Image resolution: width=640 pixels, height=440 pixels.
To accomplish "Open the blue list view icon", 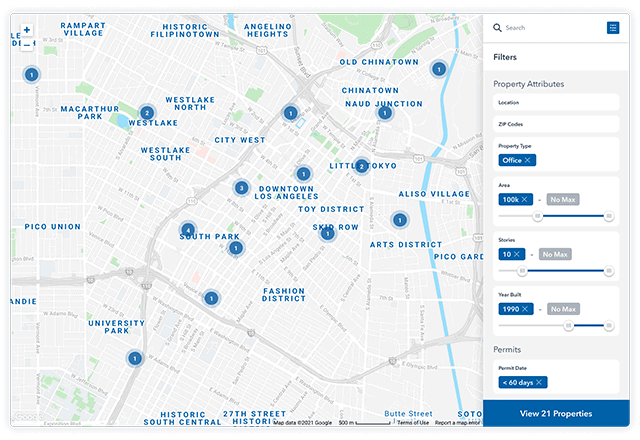I will 613,28.
